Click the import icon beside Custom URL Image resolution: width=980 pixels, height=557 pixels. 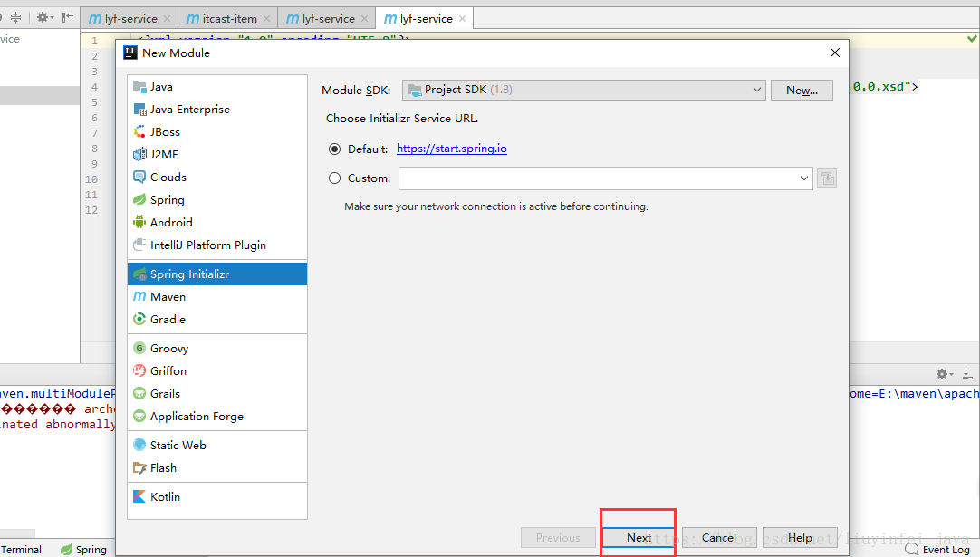(827, 178)
